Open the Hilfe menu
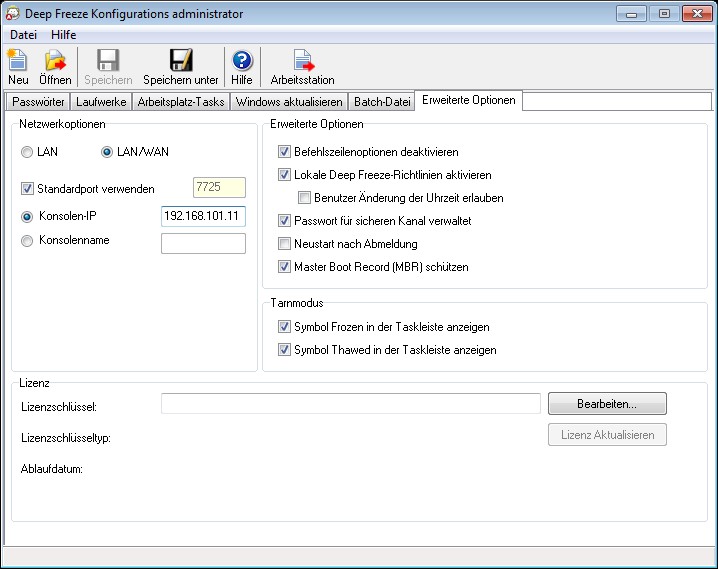718x569 pixels. pos(63,35)
